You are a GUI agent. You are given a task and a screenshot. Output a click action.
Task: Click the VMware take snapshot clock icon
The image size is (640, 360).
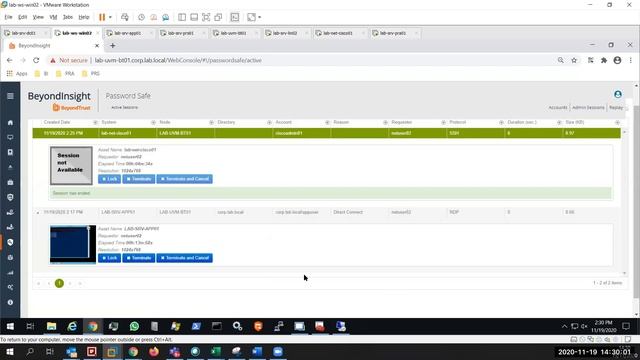coord(141,17)
